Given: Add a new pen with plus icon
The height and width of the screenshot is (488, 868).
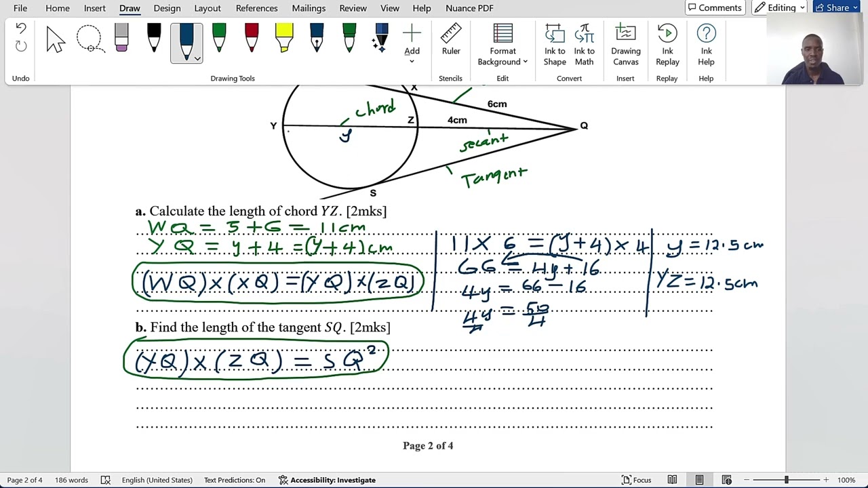Looking at the screenshot, I should pyautogui.click(x=412, y=39).
